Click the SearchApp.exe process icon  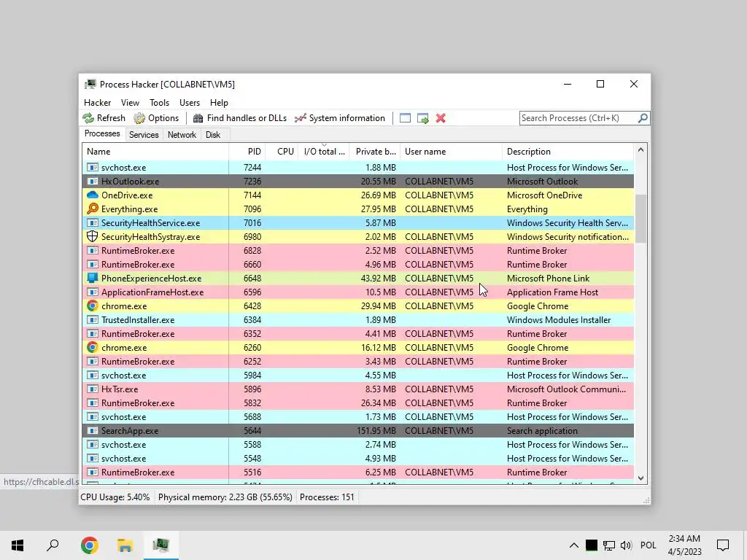point(93,430)
